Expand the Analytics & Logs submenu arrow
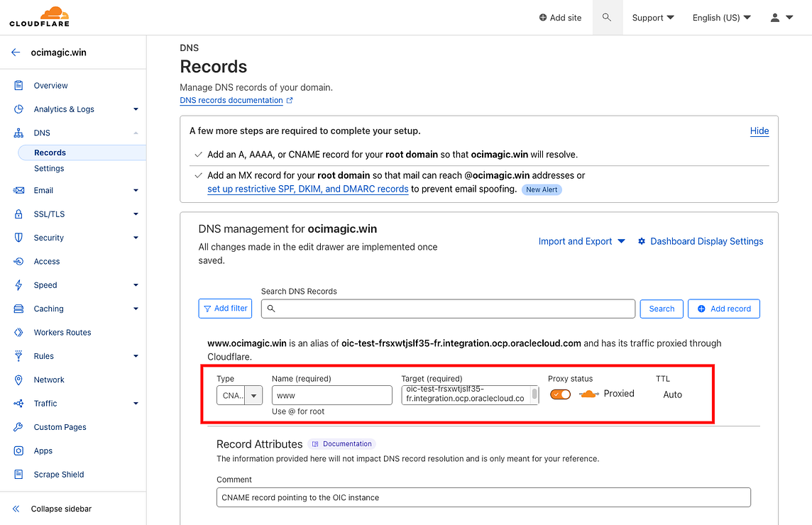The height and width of the screenshot is (525, 812). 136,109
